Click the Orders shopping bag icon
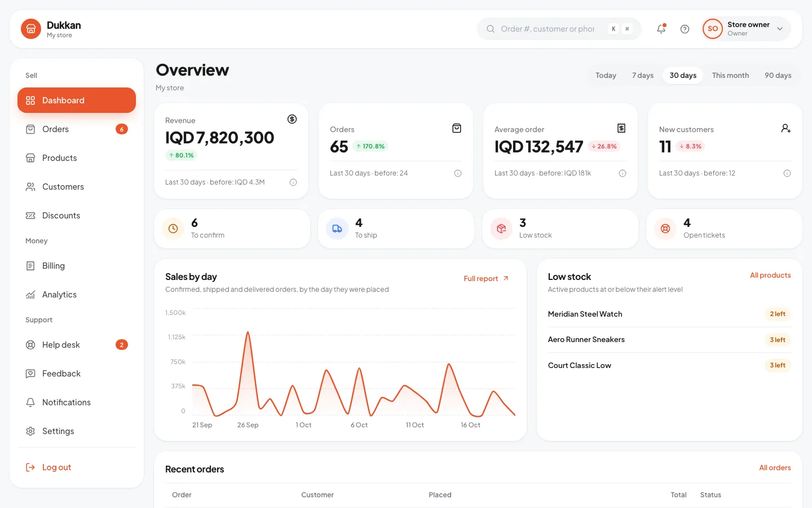 pos(457,128)
